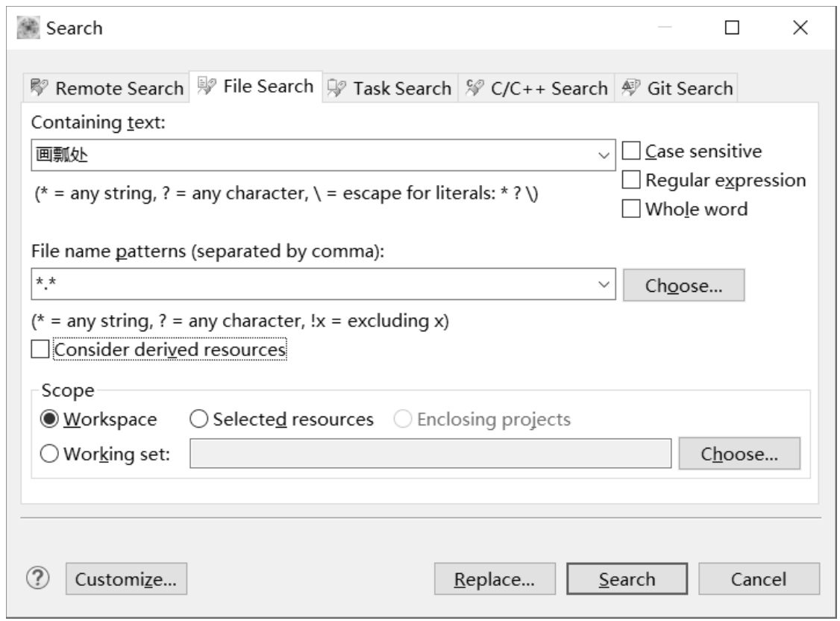Enable the Case sensitive checkbox

(631, 152)
